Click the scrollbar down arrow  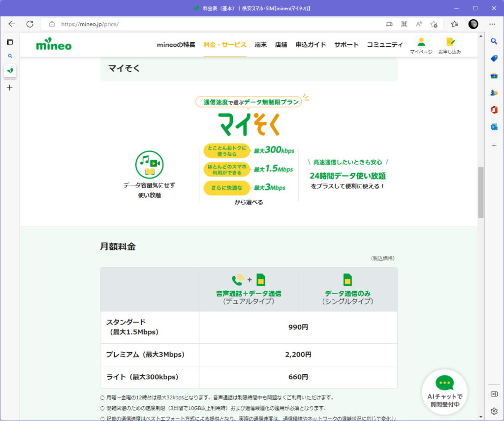481,417
